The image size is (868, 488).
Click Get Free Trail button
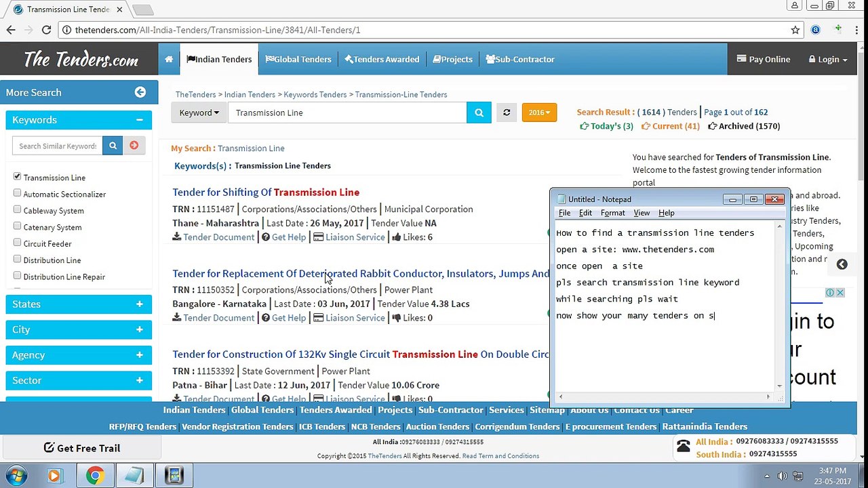coord(82,448)
